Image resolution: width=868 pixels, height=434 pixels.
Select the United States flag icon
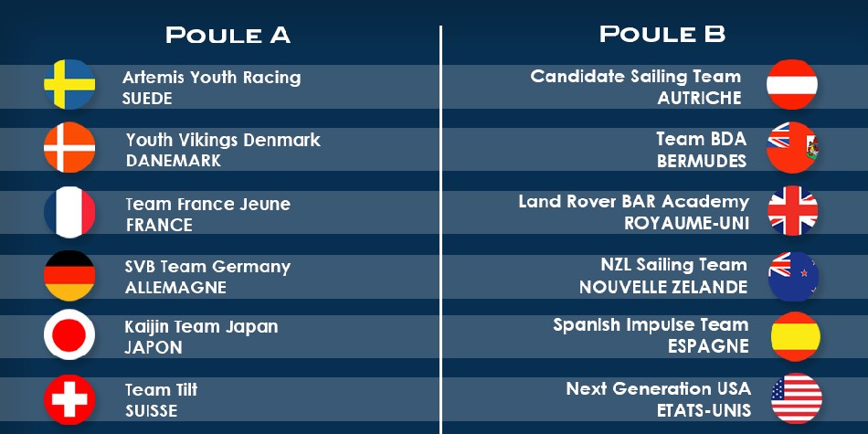[x=797, y=398]
